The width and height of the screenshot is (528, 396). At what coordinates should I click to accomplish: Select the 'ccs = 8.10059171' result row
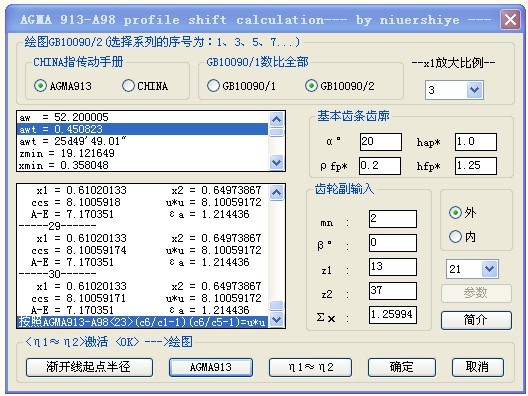[x=143, y=298]
